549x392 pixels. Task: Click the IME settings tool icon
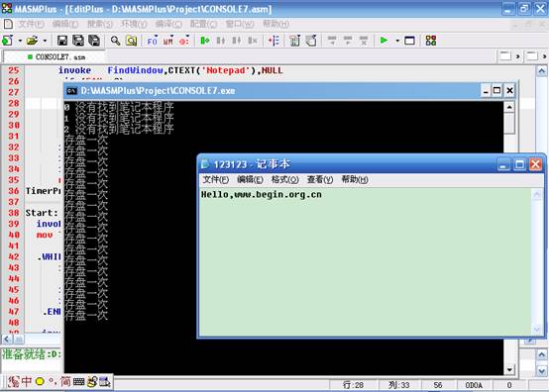pyautogui.click(x=104, y=381)
